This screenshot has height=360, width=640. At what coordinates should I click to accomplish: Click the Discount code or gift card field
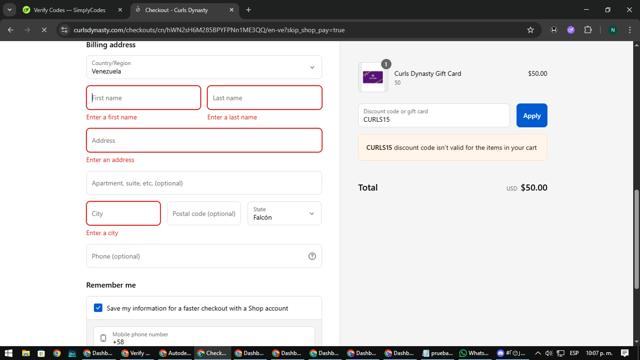pos(433,116)
